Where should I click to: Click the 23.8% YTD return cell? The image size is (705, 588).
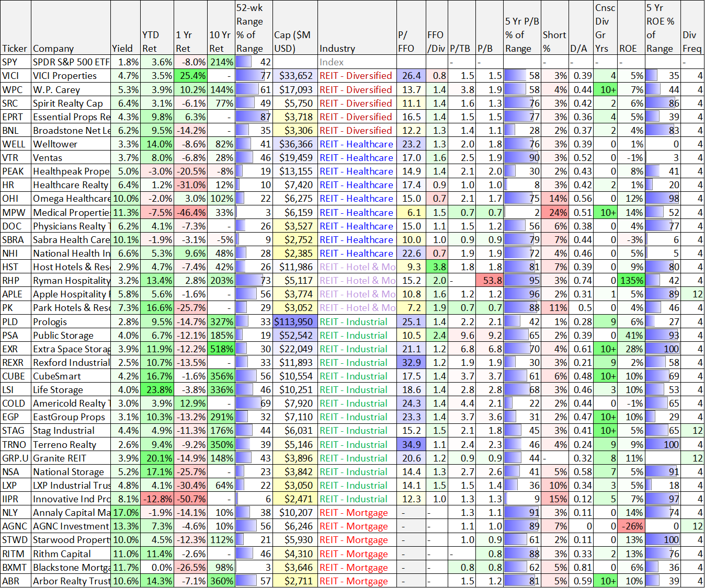(x=157, y=389)
